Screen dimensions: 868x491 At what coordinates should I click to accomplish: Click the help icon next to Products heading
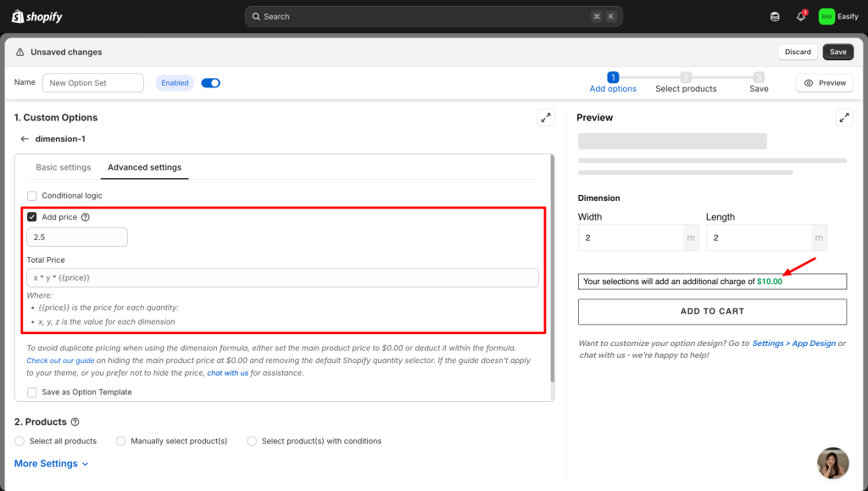pyautogui.click(x=75, y=422)
